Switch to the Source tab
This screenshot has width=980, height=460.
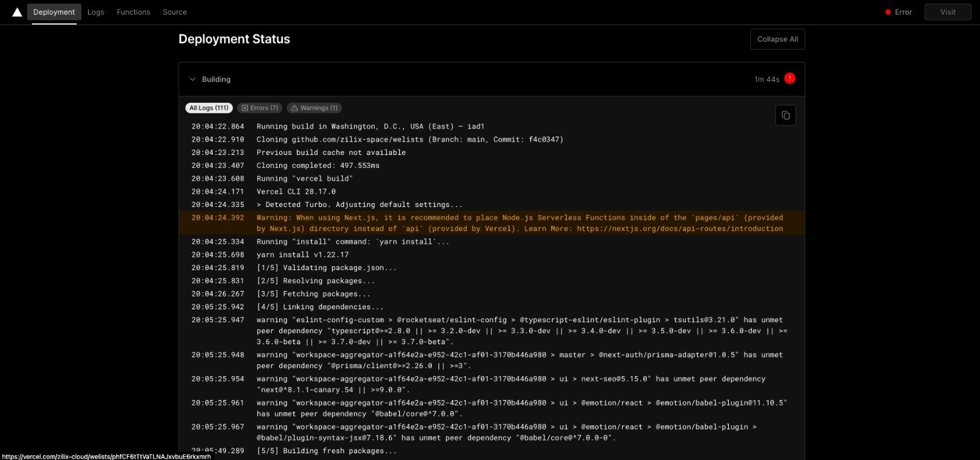coord(175,12)
